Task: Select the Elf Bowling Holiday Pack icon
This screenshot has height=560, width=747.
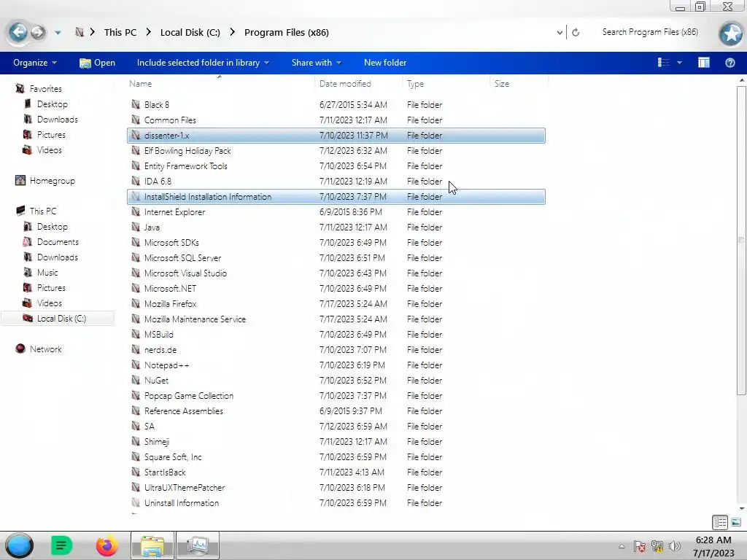Action: (136, 150)
